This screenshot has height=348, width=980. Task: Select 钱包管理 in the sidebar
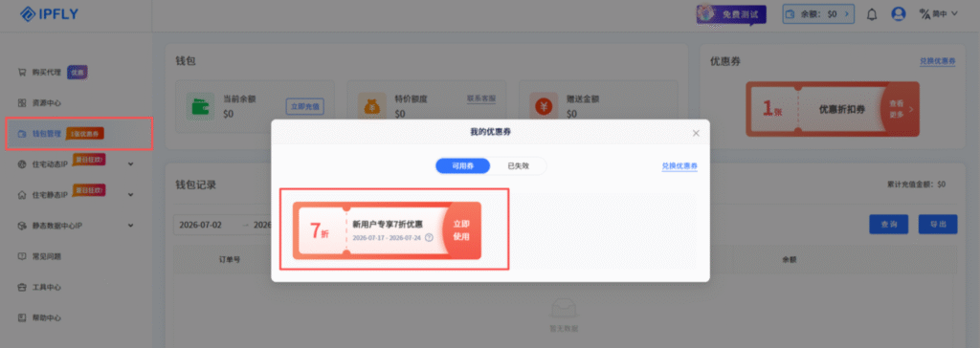[78, 133]
